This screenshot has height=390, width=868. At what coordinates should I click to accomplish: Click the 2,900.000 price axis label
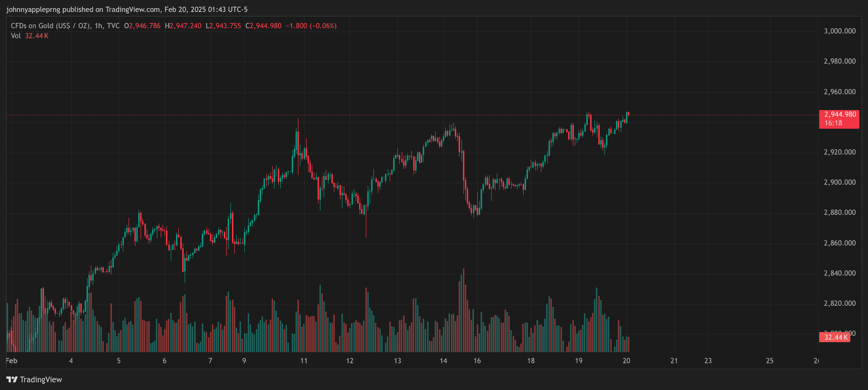840,182
